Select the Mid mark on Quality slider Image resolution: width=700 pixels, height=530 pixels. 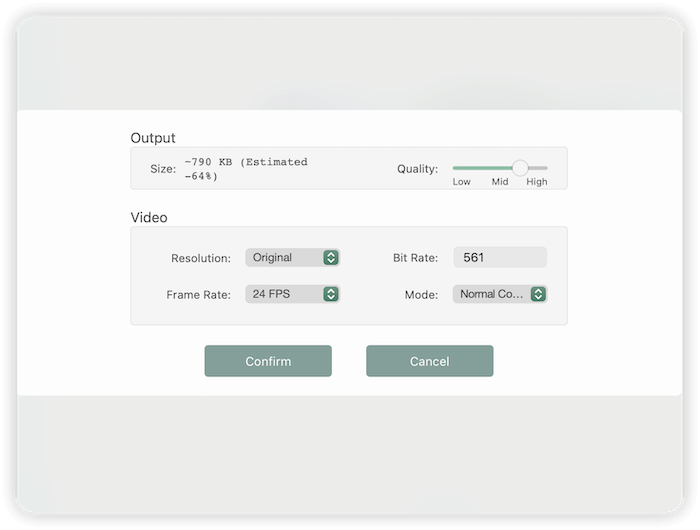tap(500, 182)
